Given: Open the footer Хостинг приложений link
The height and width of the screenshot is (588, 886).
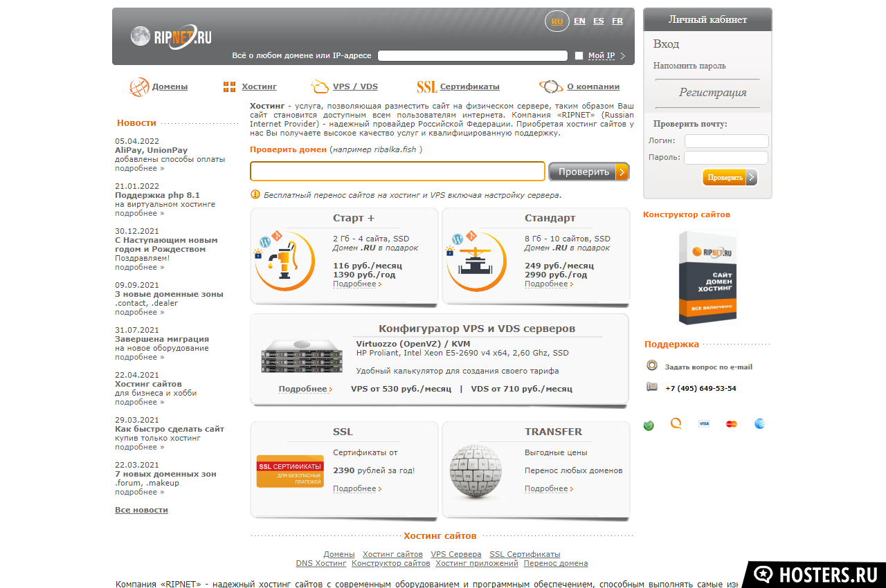Looking at the screenshot, I should coord(477,563).
